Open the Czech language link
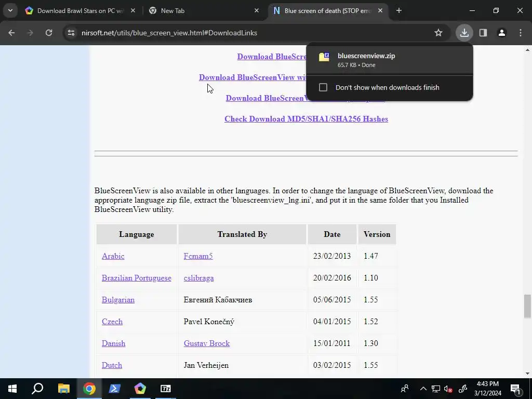532x399 pixels. point(112,322)
